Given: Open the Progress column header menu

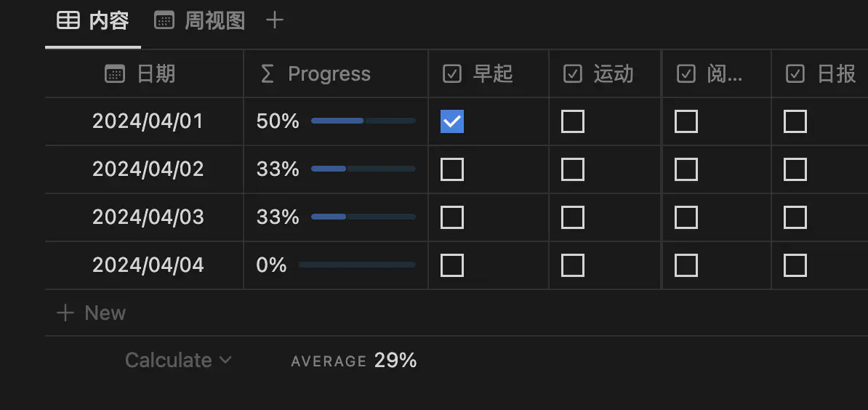Looking at the screenshot, I should coord(329,73).
